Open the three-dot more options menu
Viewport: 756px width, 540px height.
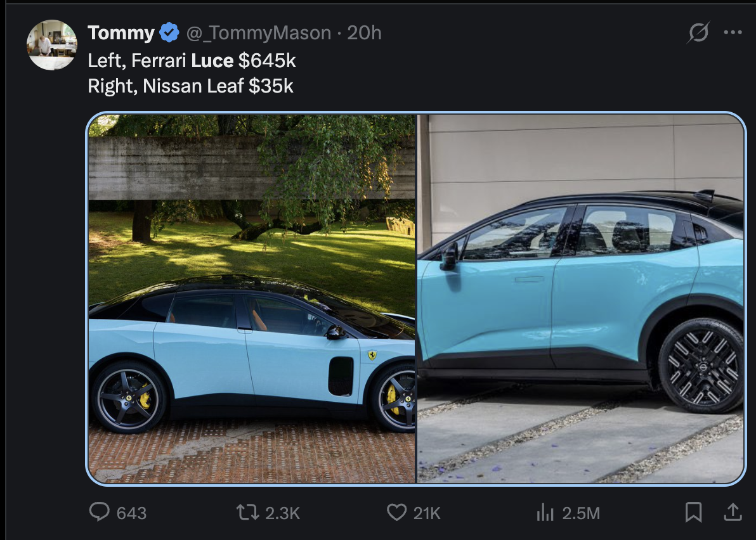click(x=733, y=32)
